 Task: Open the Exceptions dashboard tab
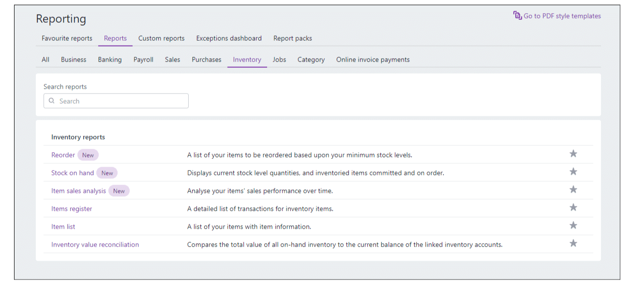229,38
